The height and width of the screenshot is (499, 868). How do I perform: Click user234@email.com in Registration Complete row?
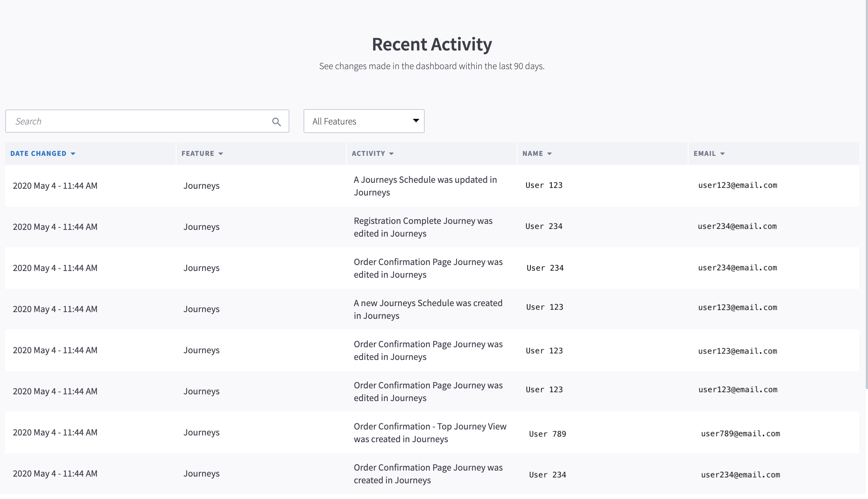[x=737, y=227]
